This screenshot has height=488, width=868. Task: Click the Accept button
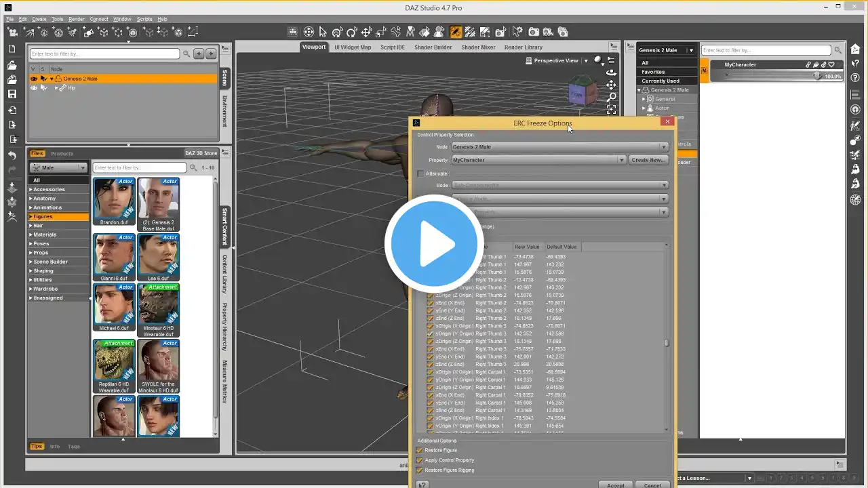click(x=616, y=484)
